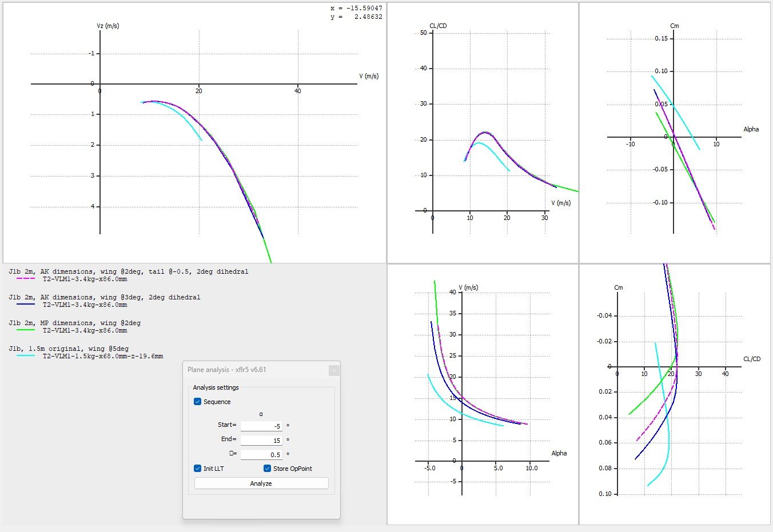Select the Vz versus V graph
The image size is (773, 532).
coord(194,133)
